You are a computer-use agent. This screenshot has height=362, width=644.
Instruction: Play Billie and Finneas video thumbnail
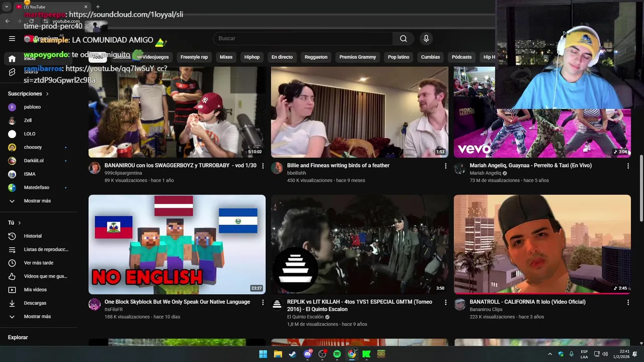click(360, 112)
